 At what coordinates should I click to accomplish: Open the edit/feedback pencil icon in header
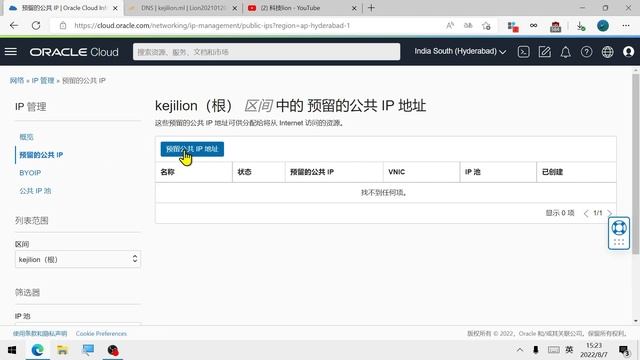click(x=544, y=52)
